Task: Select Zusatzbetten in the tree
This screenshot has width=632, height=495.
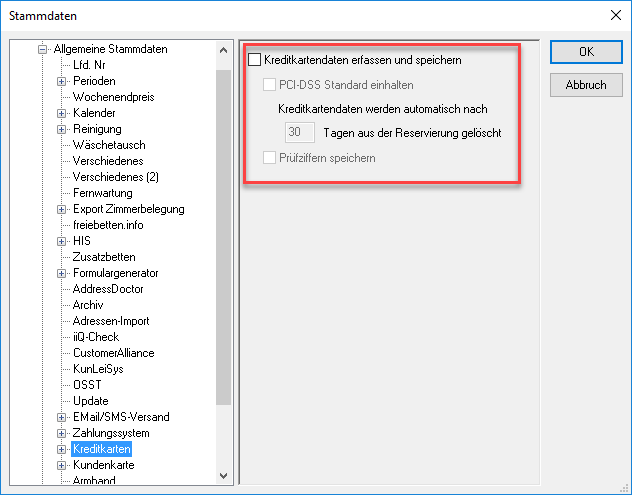Action: (104, 257)
